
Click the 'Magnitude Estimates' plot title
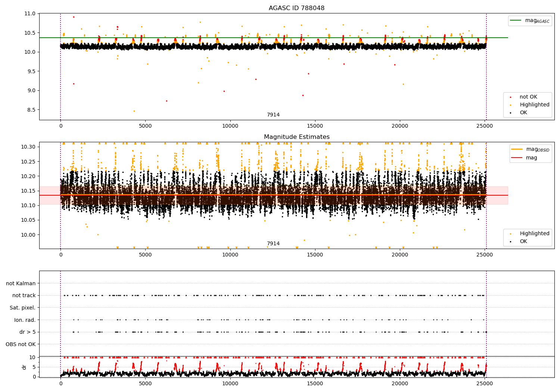pos(296,137)
